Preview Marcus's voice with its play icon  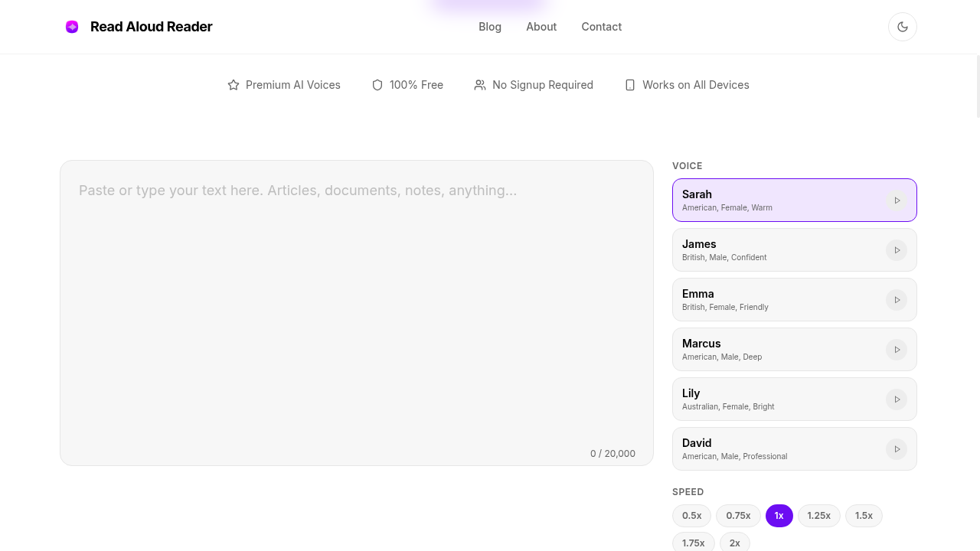tap(897, 350)
